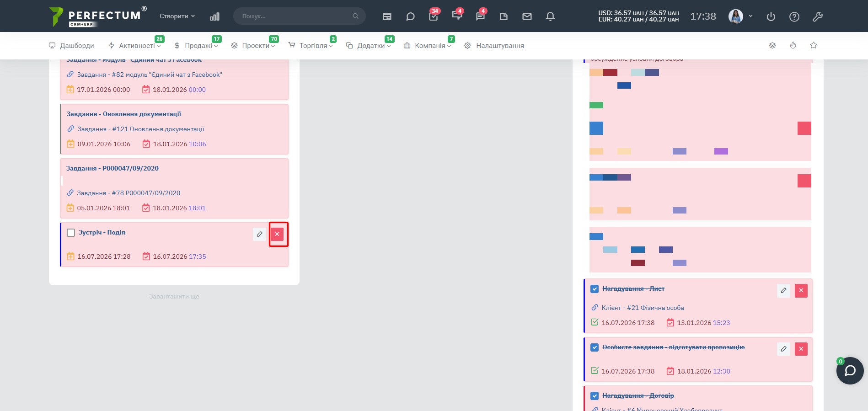
Task: Open the calendar icon in top bar
Action: click(387, 16)
